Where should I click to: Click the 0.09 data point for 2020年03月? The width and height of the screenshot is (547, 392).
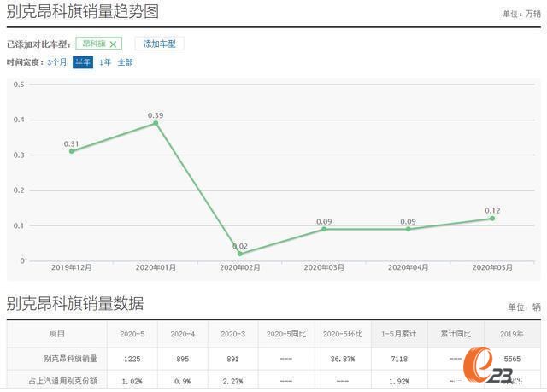(x=324, y=229)
